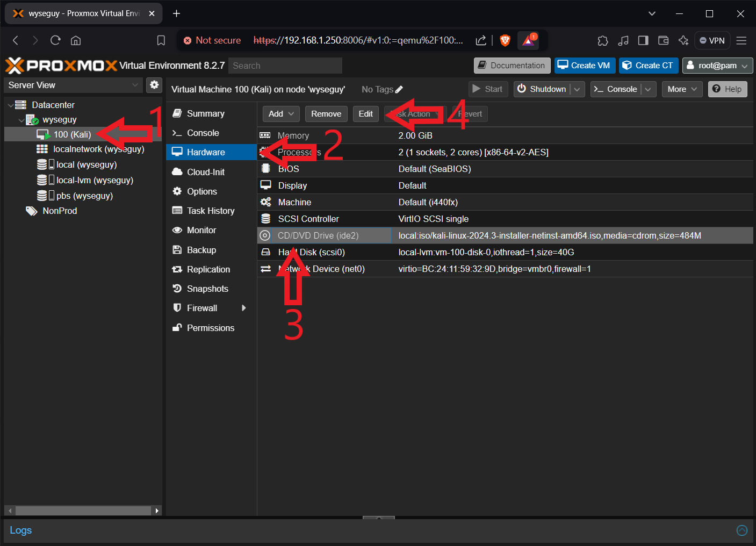Viewport: 756px width, 546px height.
Task: Click Create CT button
Action: point(649,66)
